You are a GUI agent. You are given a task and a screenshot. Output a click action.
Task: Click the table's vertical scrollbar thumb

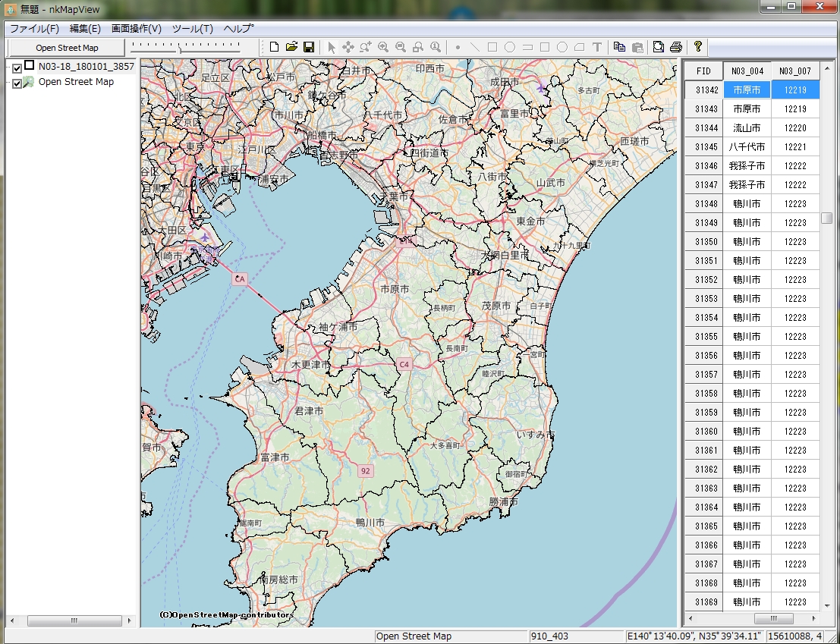826,218
